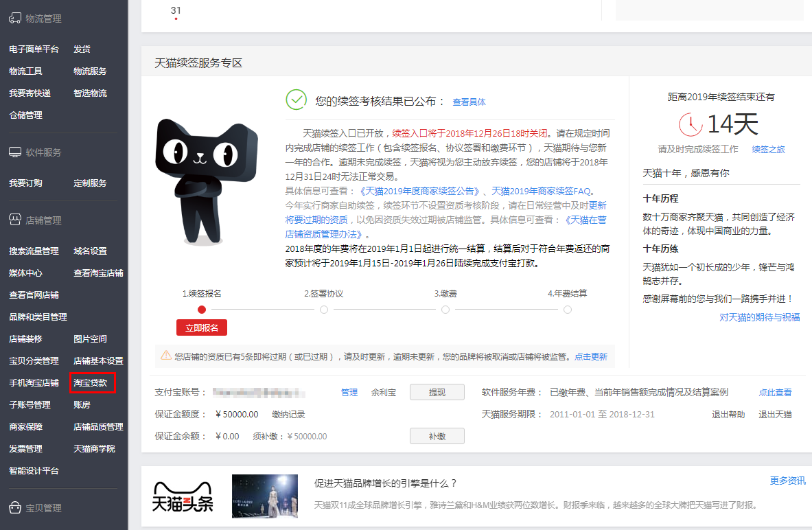Click the 点击更新 qualification link

pyautogui.click(x=591, y=356)
